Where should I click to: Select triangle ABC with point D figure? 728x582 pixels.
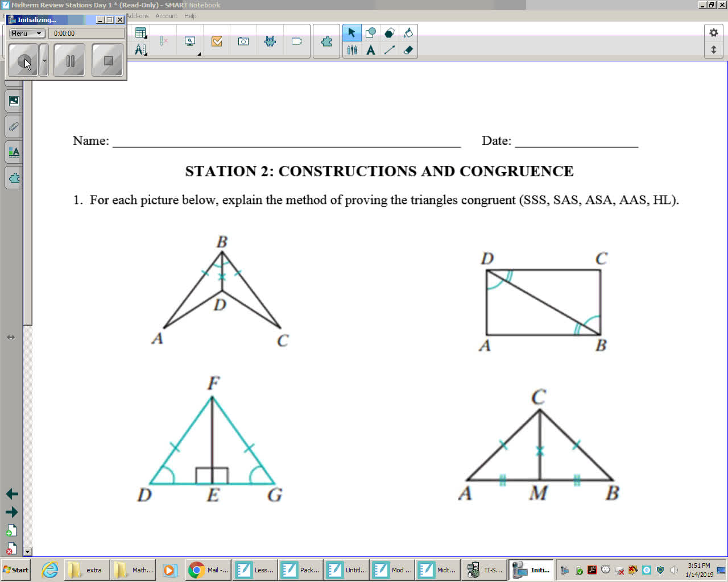[221, 290]
